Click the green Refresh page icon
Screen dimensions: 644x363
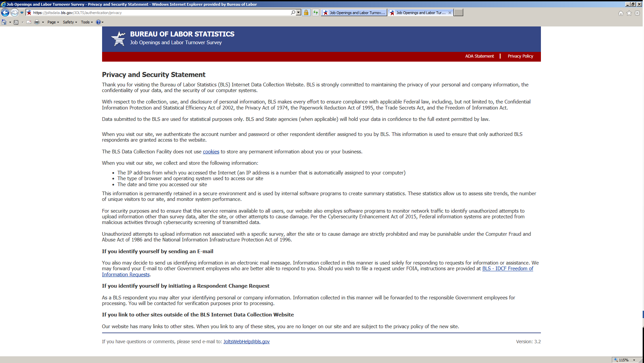[x=315, y=13]
